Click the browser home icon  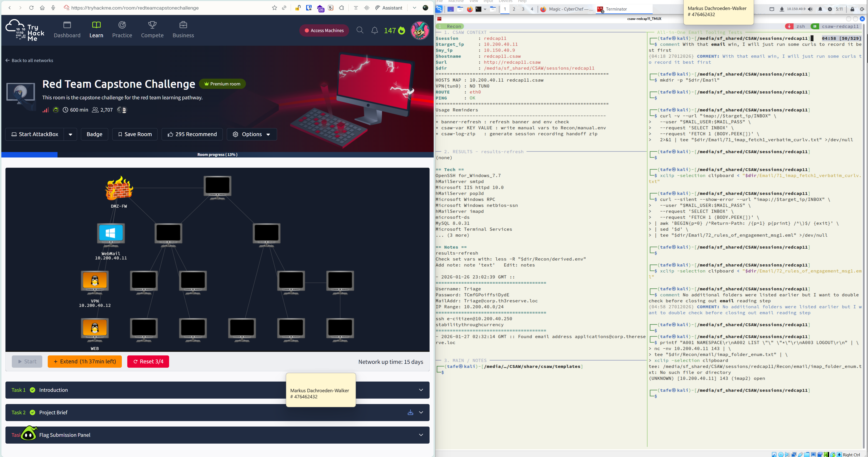point(42,8)
